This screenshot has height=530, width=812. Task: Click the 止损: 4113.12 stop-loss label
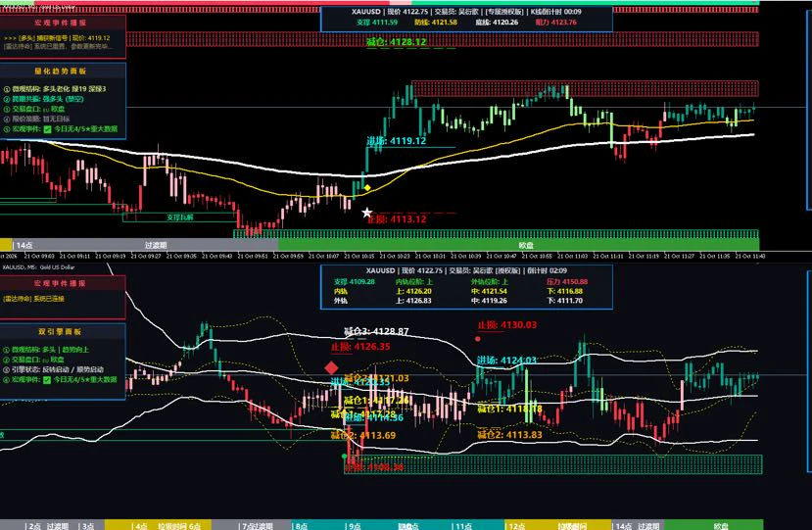point(398,219)
